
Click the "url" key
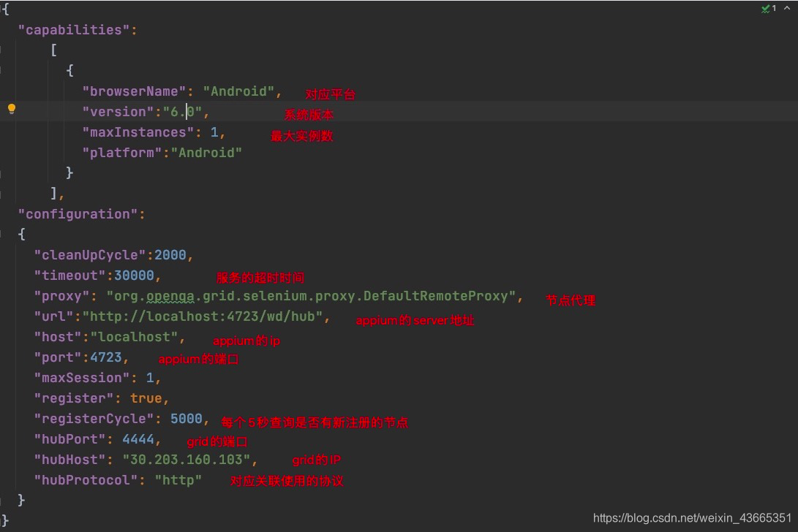point(54,316)
